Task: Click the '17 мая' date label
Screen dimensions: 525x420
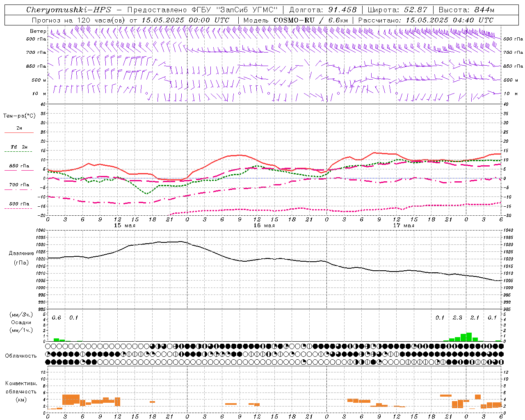Action: 404,226
